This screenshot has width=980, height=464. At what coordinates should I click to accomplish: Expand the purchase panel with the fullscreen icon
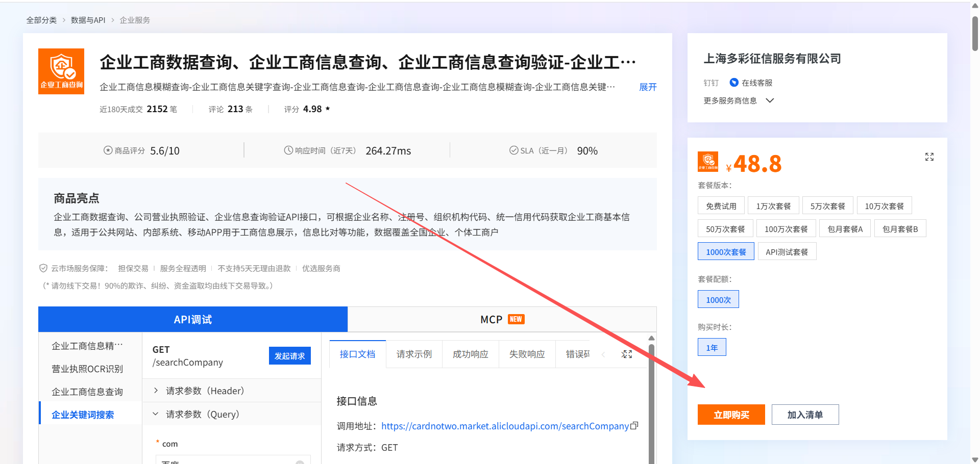[929, 157]
